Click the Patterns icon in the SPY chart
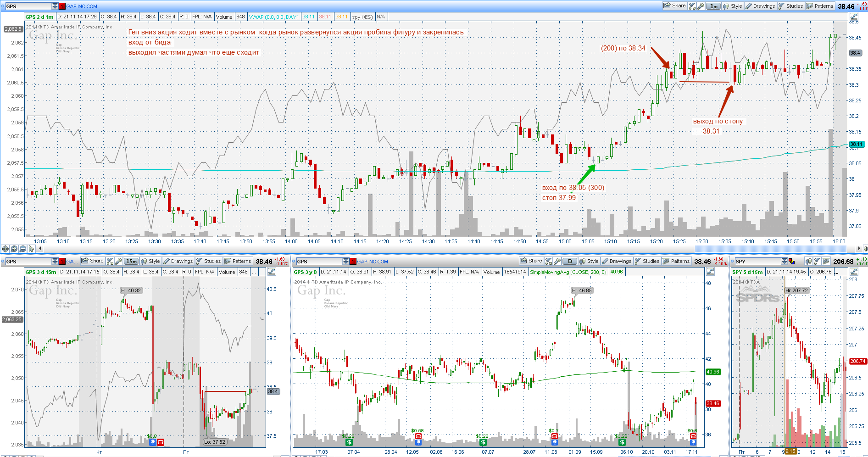This screenshot has width=868, height=457. point(826,261)
